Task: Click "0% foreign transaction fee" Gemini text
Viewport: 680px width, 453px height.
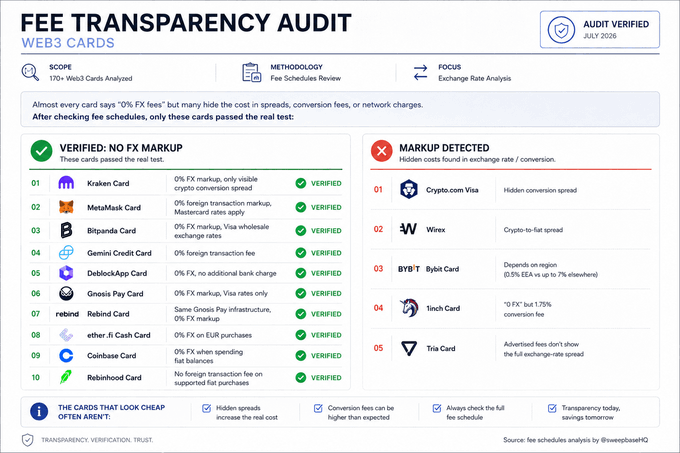Action: (215, 253)
